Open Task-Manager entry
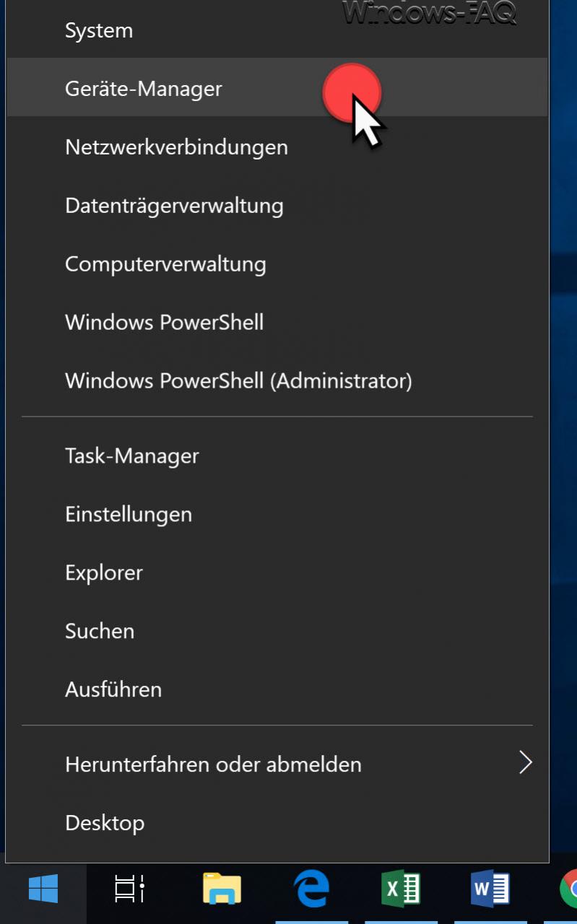 click(x=277, y=456)
